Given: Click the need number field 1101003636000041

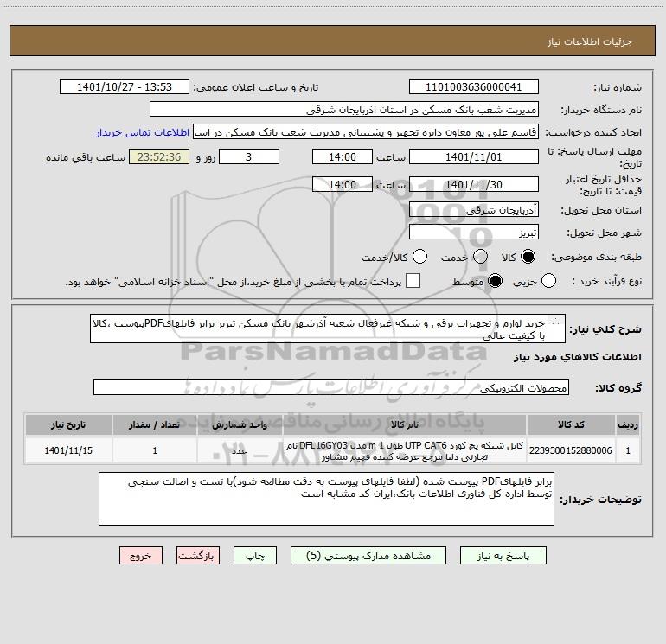Looking at the screenshot, I should click(x=474, y=87).
